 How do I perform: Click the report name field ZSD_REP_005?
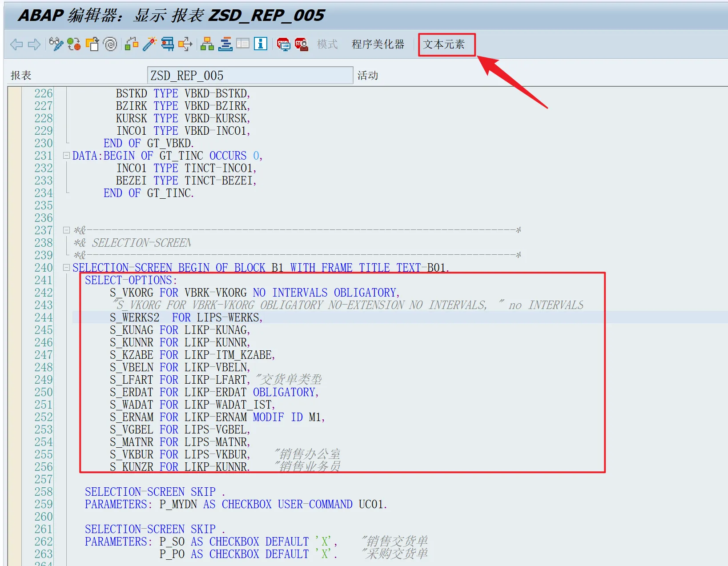[x=249, y=76]
